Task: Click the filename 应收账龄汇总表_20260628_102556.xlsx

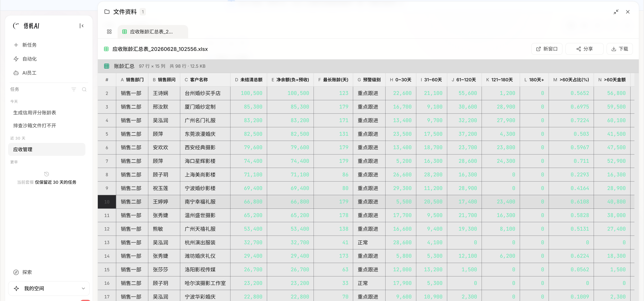Action: pyautogui.click(x=160, y=49)
